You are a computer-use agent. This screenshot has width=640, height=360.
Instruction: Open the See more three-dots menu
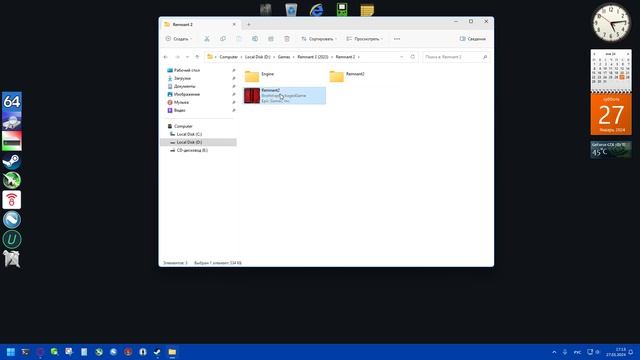pyautogui.click(x=397, y=39)
